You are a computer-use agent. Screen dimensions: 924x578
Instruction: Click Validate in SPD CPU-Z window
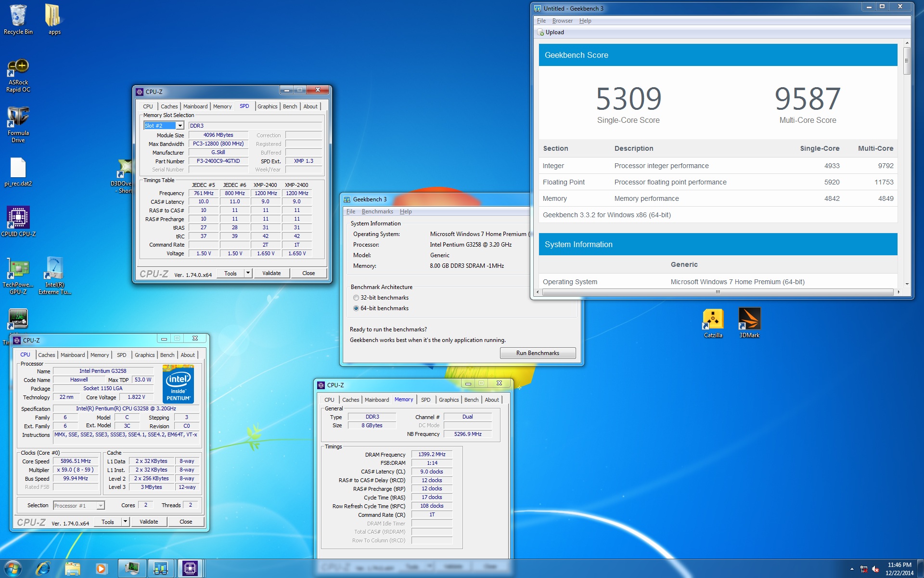point(271,273)
